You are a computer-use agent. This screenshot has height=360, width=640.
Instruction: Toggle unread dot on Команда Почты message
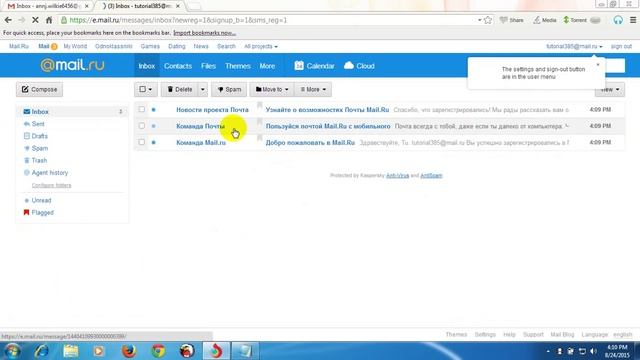pos(153,126)
